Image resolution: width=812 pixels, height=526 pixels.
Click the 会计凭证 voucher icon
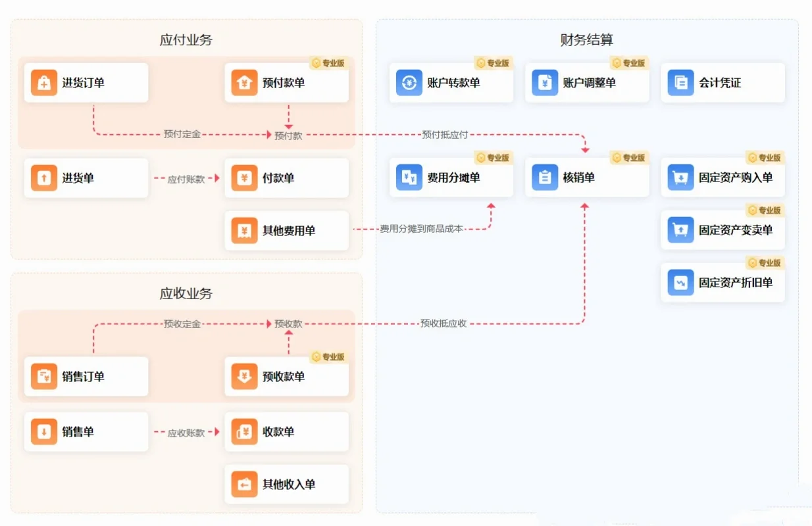(680, 82)
